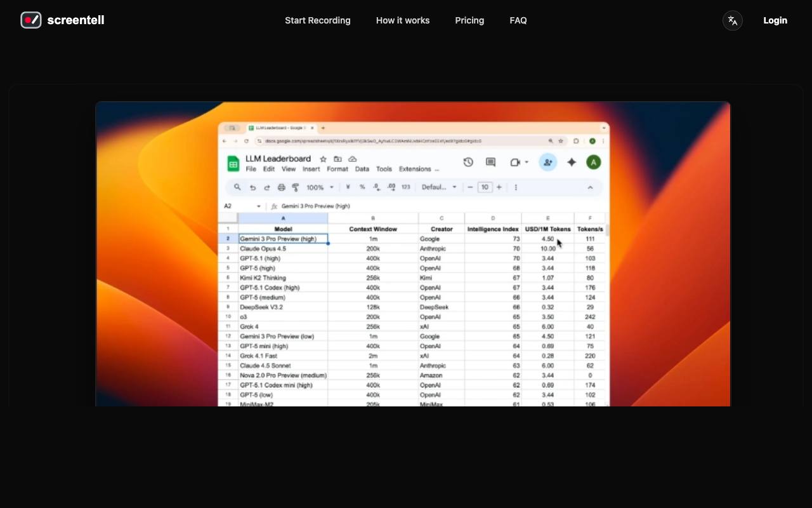Open version history clock icon

click(468, 162)
